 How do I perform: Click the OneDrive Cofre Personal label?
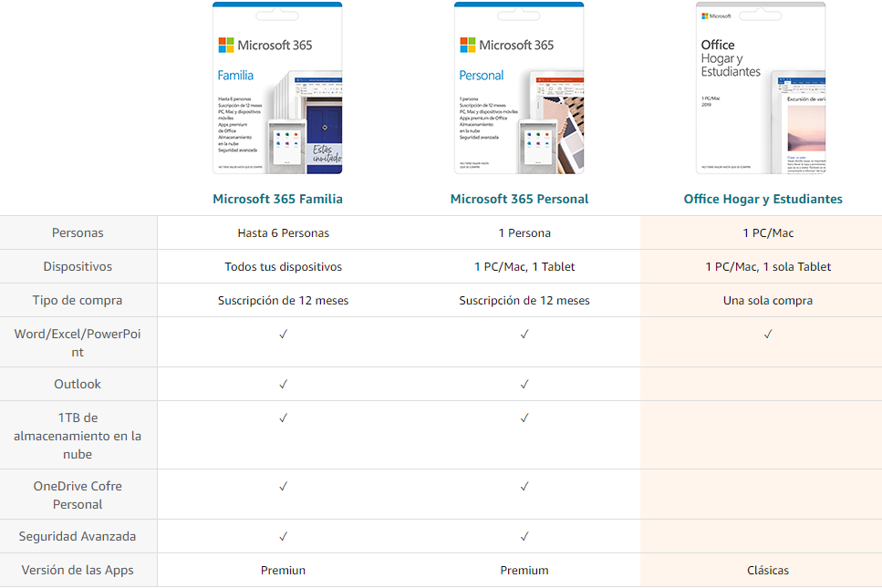pos(78,495)
